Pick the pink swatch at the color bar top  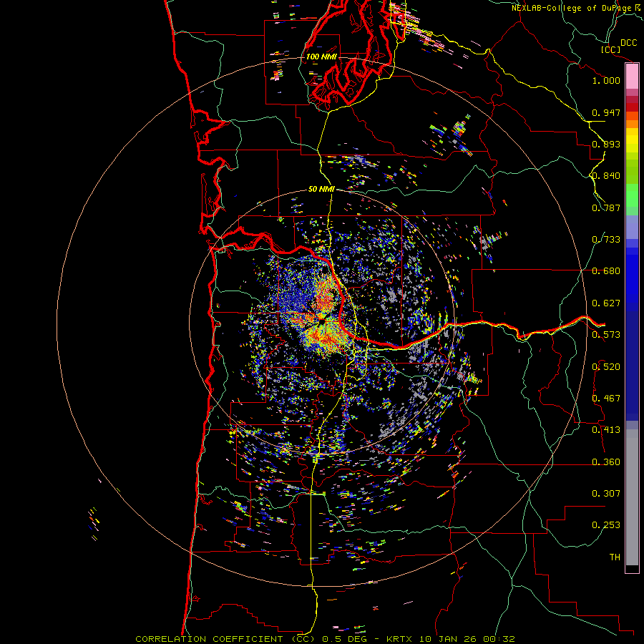tap(632, 76)
